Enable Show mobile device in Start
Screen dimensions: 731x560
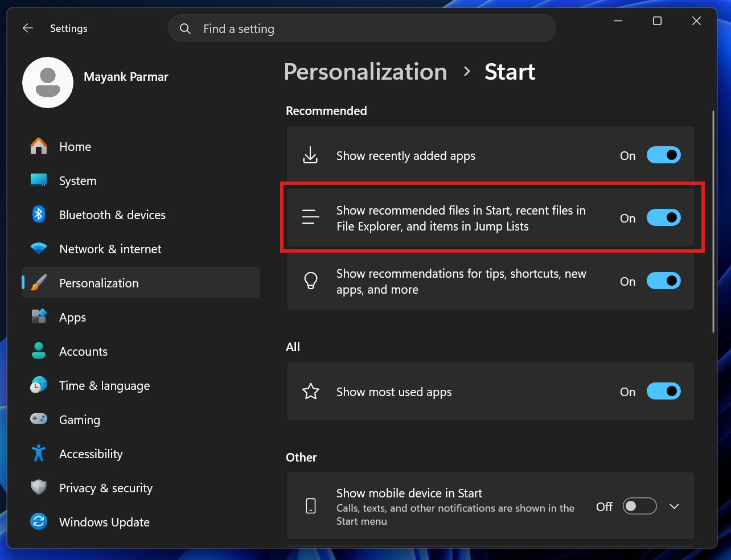point(640,506)
